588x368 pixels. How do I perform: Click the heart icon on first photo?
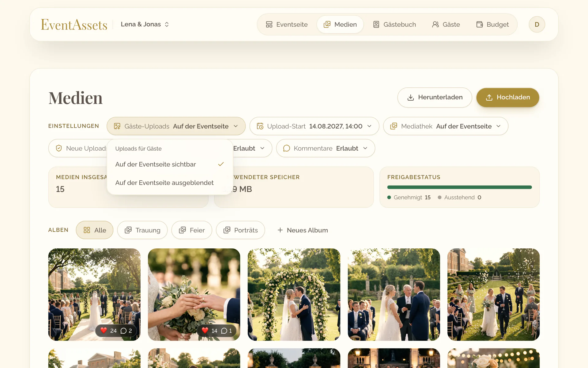pyautogui.click(x=104, y=331)
